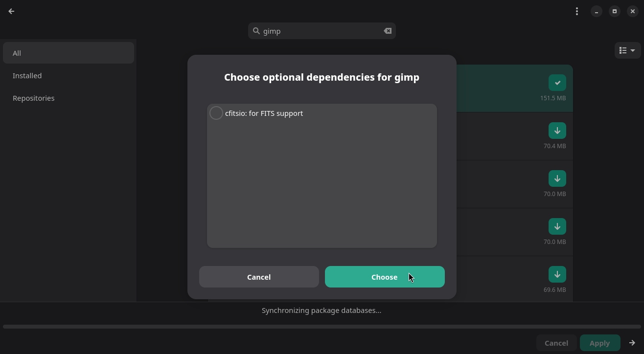Clear the search field with the backspace icon

[x=387, y=31]
